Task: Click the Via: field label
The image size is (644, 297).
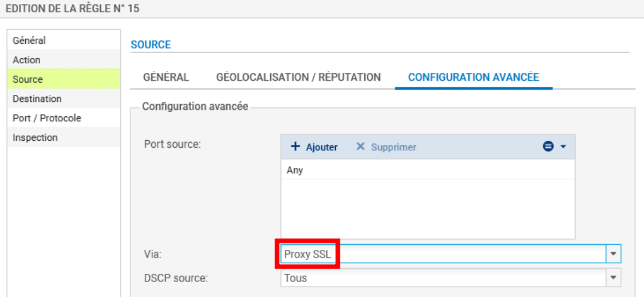Action: tap(152, 254)
